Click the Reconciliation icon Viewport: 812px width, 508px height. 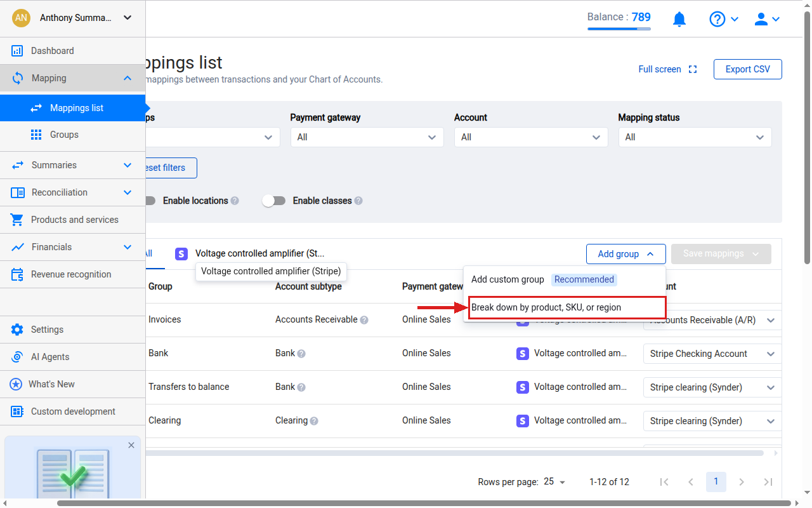click(x=18, y=192)
